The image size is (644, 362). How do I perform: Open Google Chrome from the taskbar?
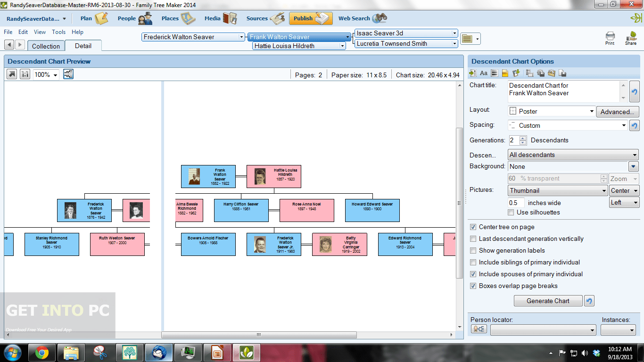click(x=41, y=353)
